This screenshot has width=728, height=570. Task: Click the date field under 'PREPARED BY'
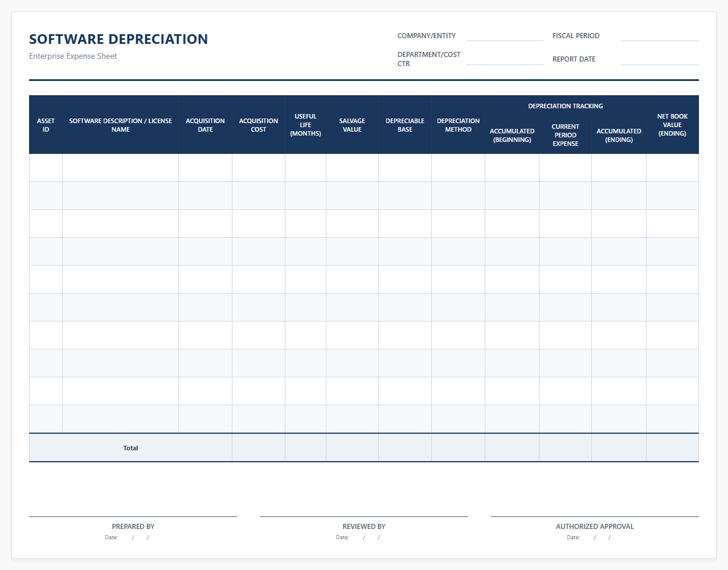[127, 538]
